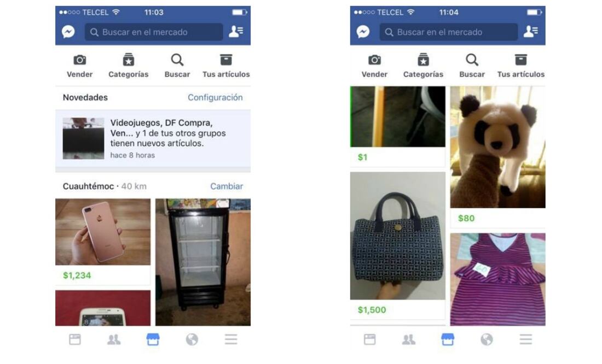The height and width of the screenshot is (364, 602).
Task: Tap Buscar magnifier icon on right screen
Action: click(472, 60)
